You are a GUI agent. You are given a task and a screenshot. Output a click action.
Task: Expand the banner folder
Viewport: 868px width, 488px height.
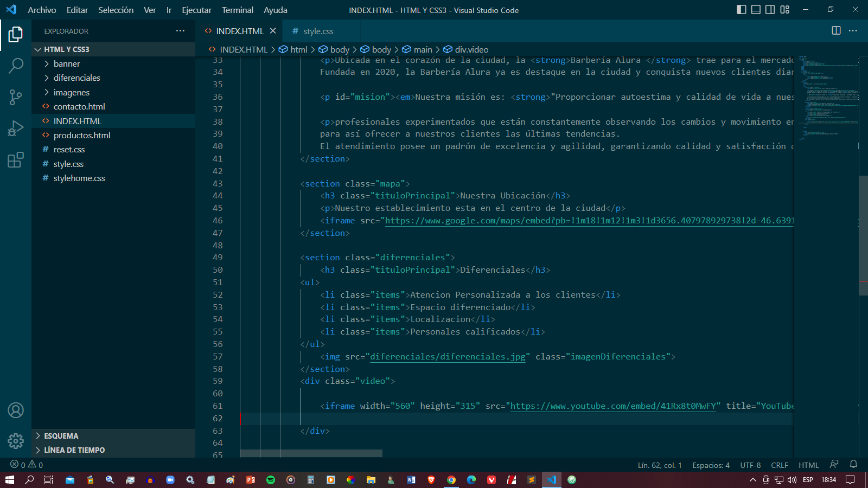[113, 63]
